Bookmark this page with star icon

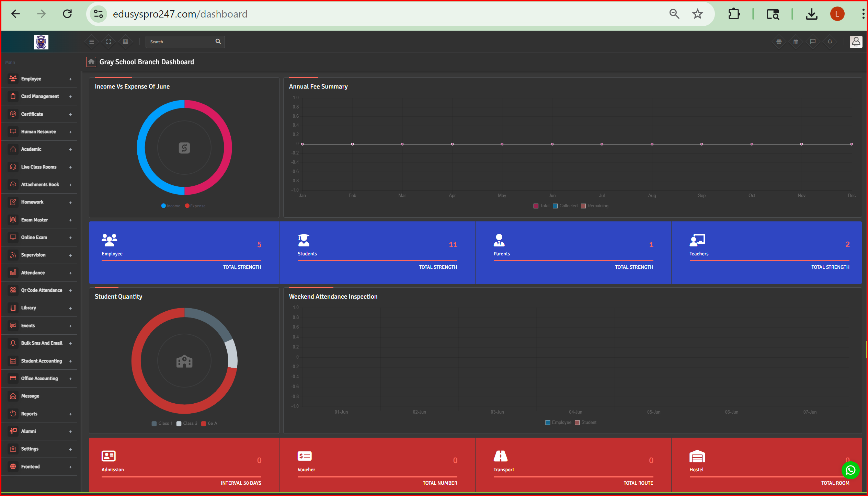click(697, 14)
